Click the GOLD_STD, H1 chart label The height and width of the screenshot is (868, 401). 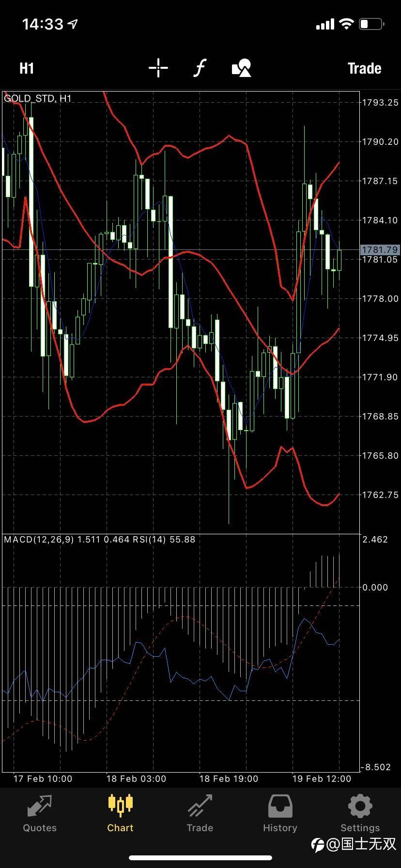tap(38, 98)
